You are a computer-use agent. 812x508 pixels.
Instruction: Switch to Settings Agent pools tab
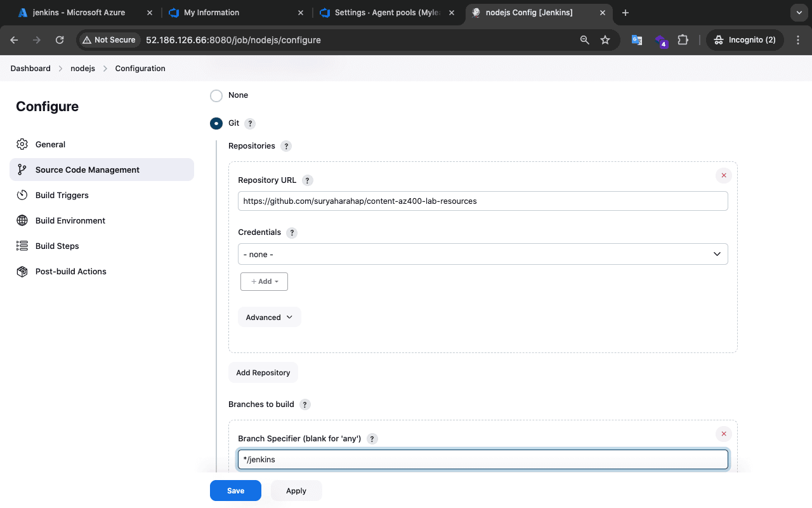tap(388, 13)
